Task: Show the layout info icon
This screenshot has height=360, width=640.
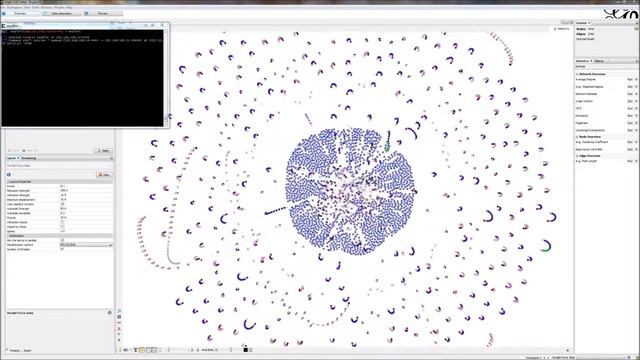Action: click(x=9, y=175)
